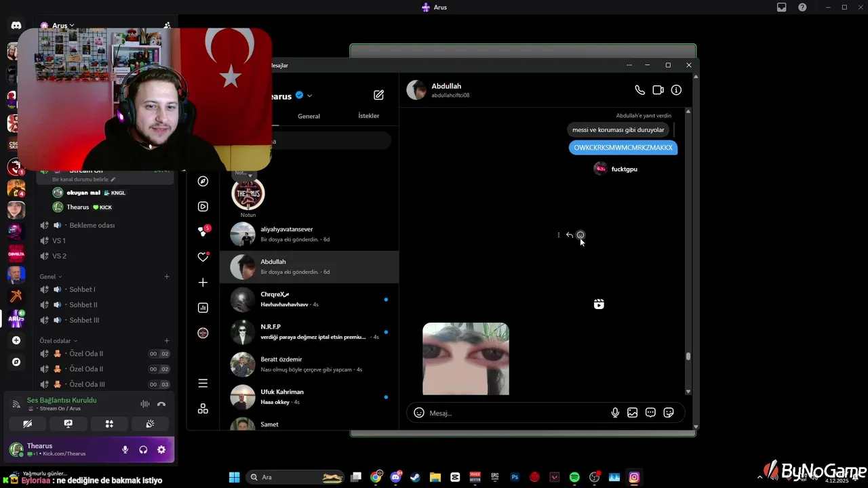Open Discord direct messages home icon
The image size is (868, 488).
coord(16,26)
